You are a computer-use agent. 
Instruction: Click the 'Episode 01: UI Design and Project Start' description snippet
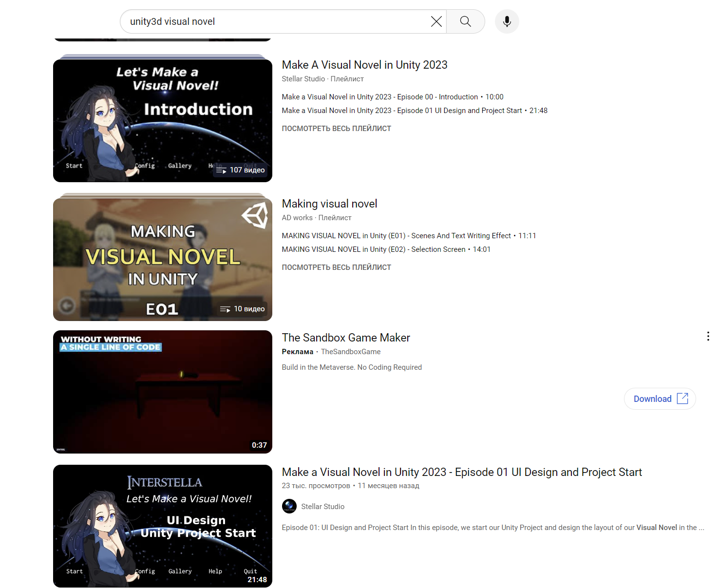click(493, 528)
